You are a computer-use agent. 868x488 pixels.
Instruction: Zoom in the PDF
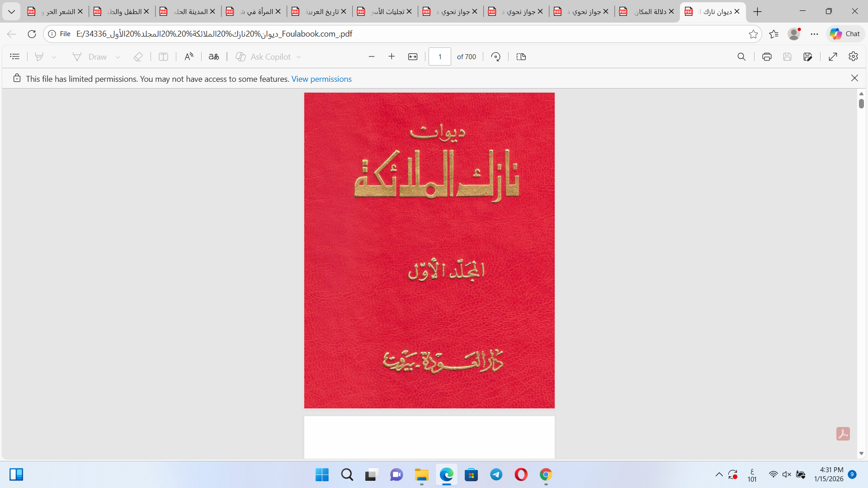coord(392,56)
